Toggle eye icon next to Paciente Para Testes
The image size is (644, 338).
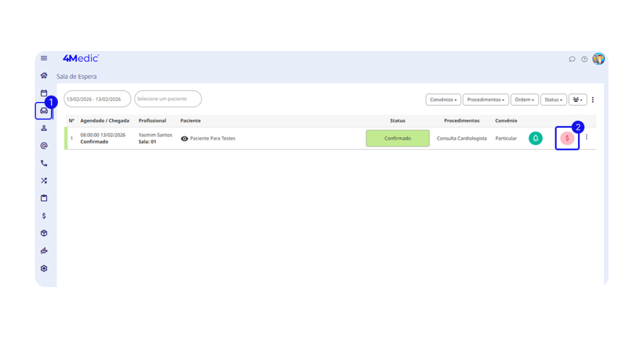coord(184,138)
